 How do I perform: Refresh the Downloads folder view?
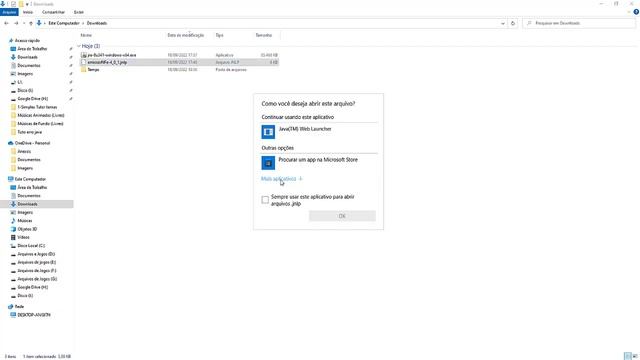513,23
